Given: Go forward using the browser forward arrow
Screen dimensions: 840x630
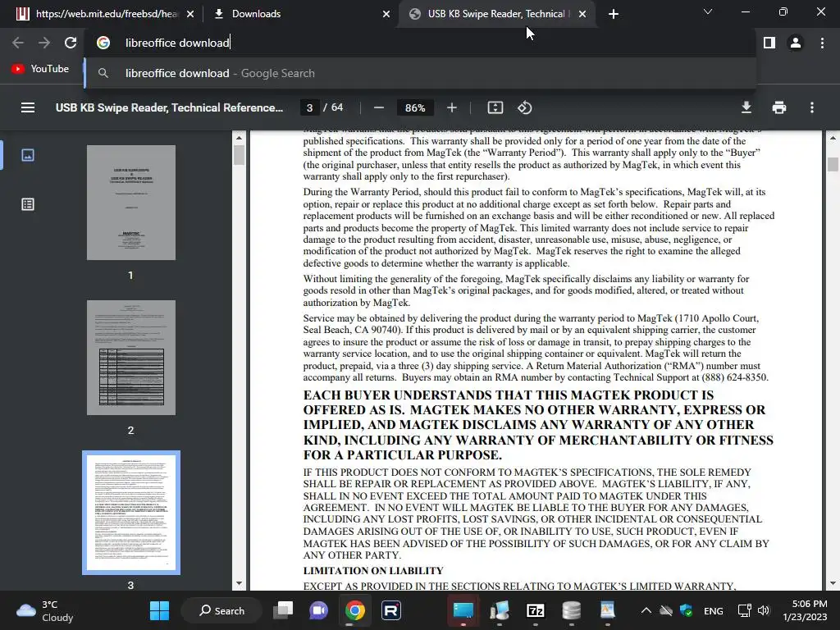Looking at the screenshot, I should [44, 43].
